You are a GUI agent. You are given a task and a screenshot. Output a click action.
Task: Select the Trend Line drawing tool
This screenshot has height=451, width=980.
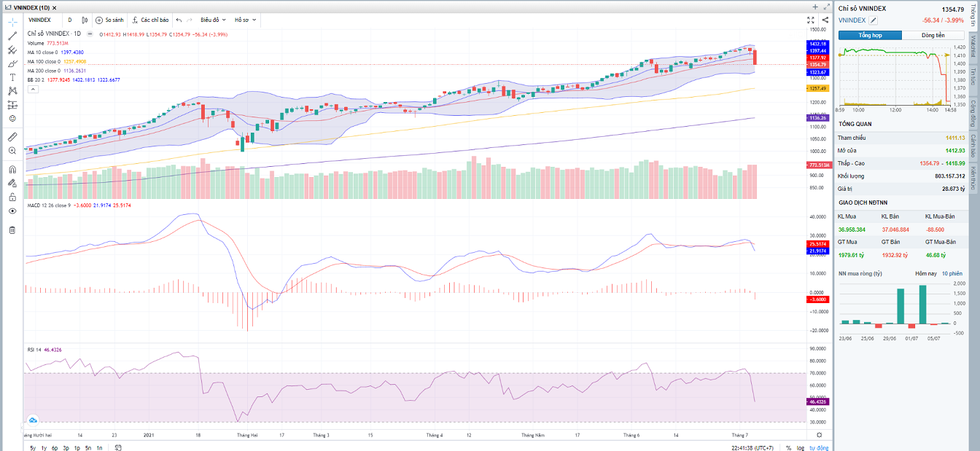pyautogui.click(x=10, y=36)
